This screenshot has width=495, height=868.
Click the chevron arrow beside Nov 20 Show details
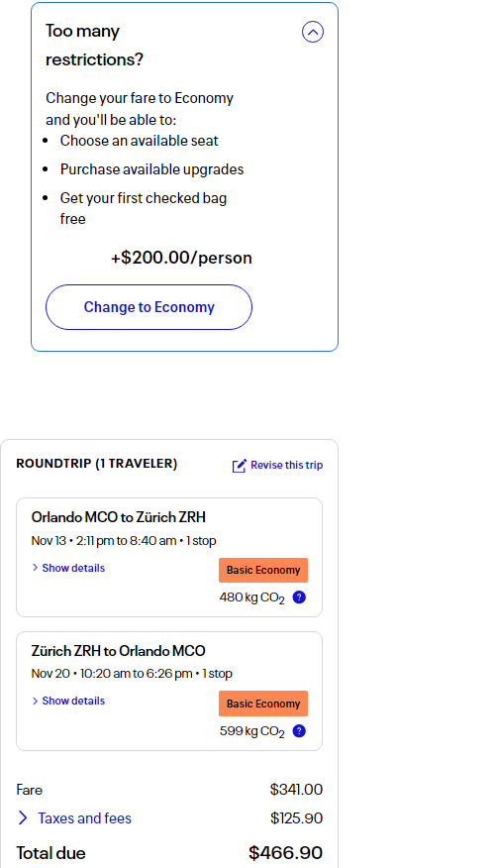click(x=36, y=701)
